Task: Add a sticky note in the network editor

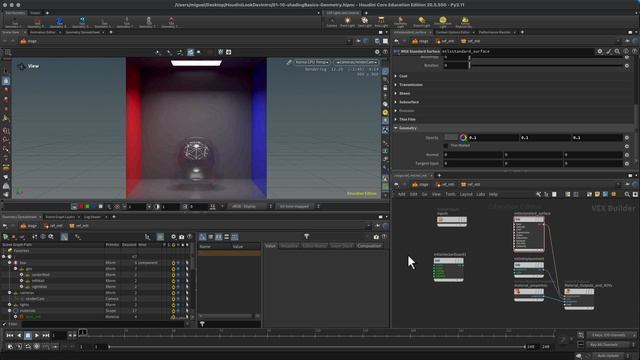Action: pos(597,194)
